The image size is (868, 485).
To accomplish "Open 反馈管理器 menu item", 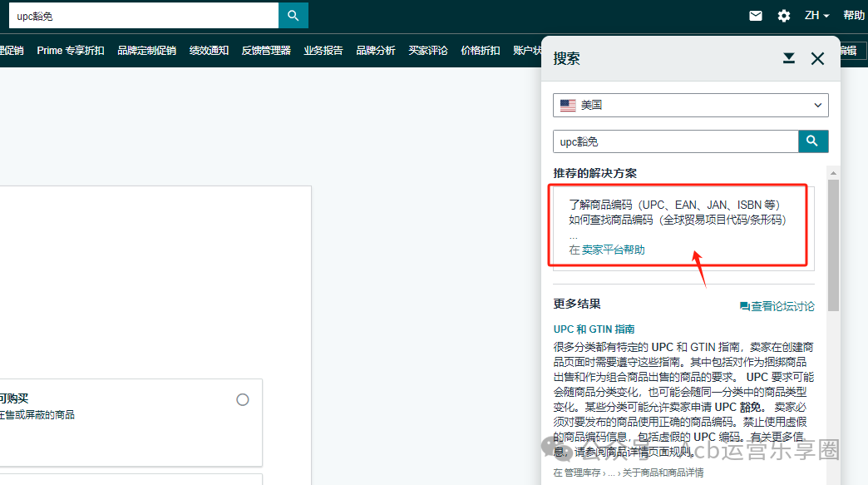I will (266, 51).
